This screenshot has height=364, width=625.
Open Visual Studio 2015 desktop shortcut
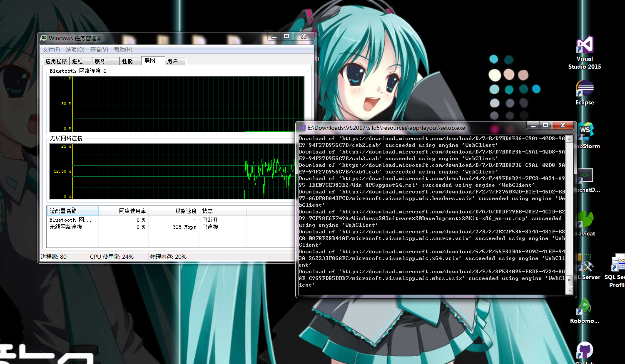coord(585,53)
